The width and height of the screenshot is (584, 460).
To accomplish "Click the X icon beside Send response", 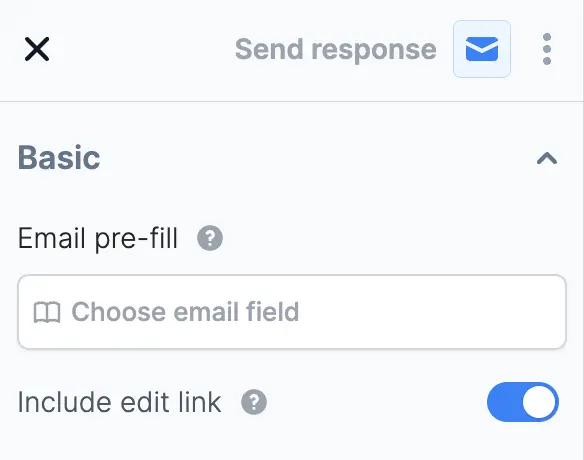I will pos(37,49).
